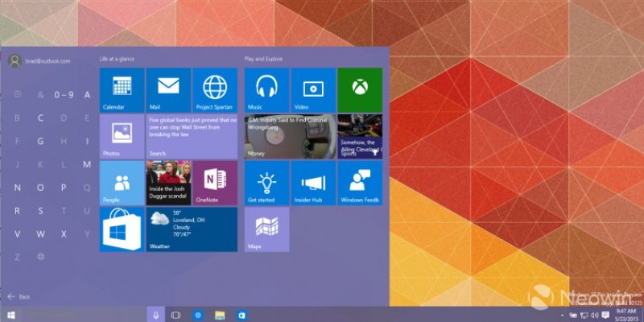Open the Get started lightbulb tile
This screenshot has height=322, width=644.
(267, 184)
